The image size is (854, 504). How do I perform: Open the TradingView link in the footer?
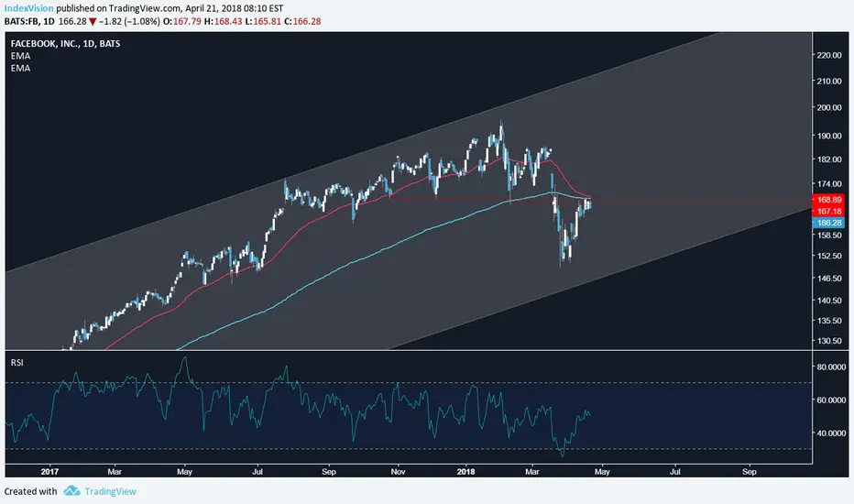tap(111, 491)
